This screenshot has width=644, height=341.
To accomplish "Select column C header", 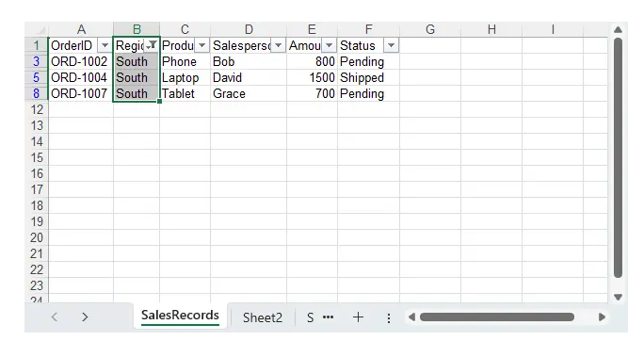I will (185, 29).
